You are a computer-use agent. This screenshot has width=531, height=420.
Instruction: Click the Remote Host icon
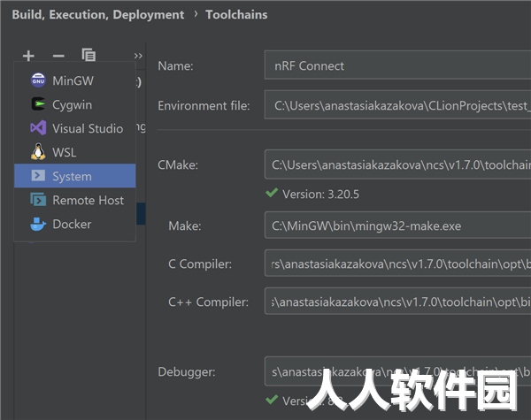(38, 200)
